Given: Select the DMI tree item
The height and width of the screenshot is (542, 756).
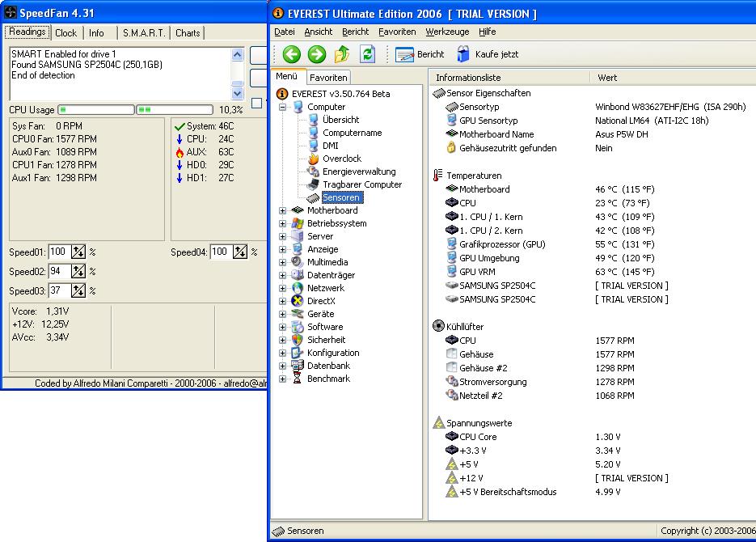Looking at the screenshot, I should [330, 146].
